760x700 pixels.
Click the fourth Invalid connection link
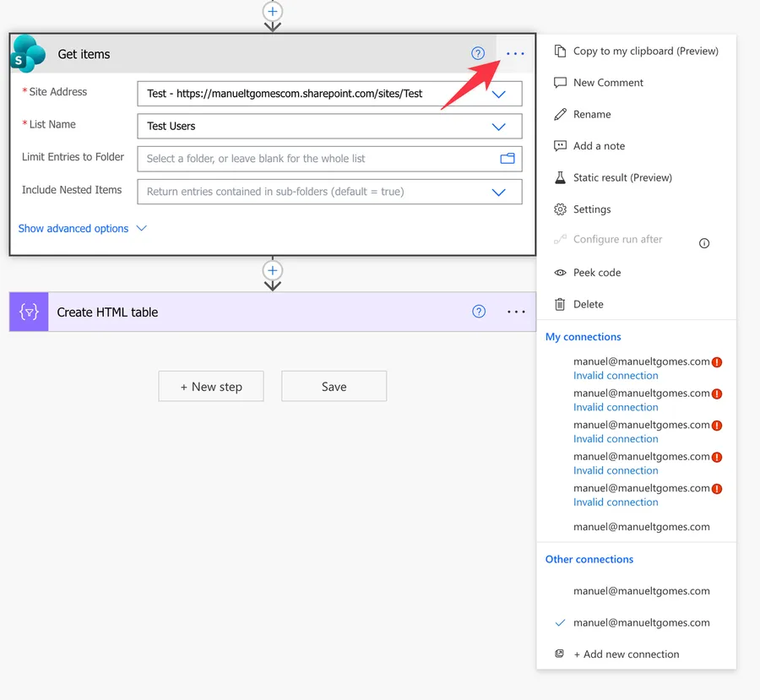point(616,470)
